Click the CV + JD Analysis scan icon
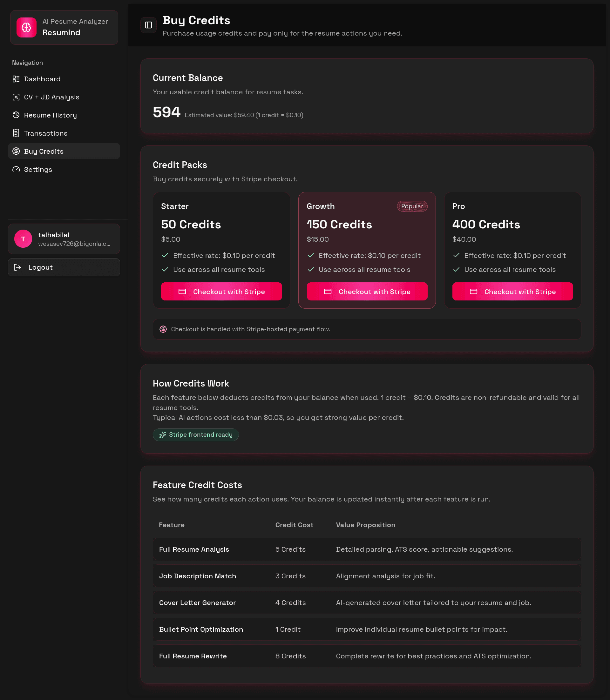 click(x=16, y=97)
